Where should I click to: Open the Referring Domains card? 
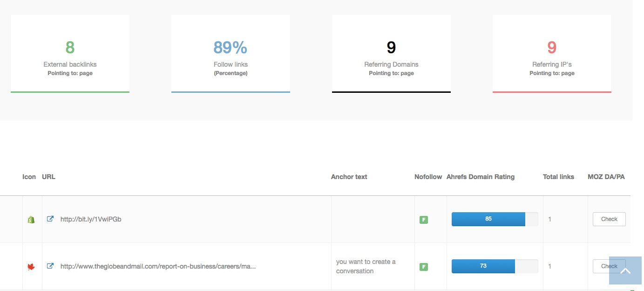(391, 53)
